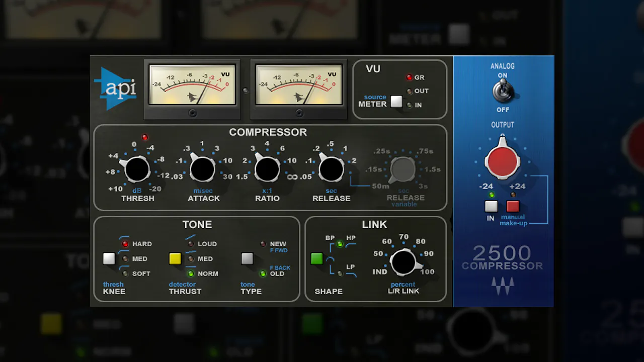This screenshot has height=362, width=644.
Task: Click the Waves logo below 2500 COMPRESSOR
Action: (502, 286)
